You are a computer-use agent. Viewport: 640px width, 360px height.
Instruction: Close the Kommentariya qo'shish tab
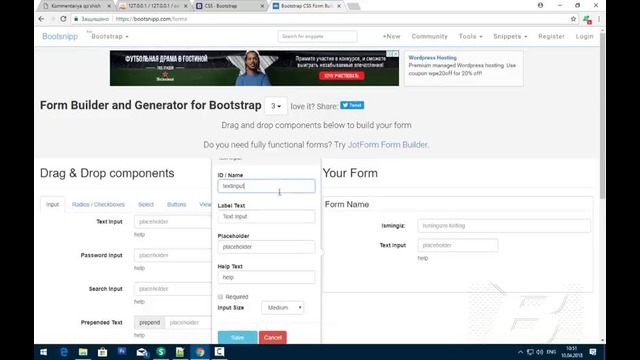pos(109,6)
